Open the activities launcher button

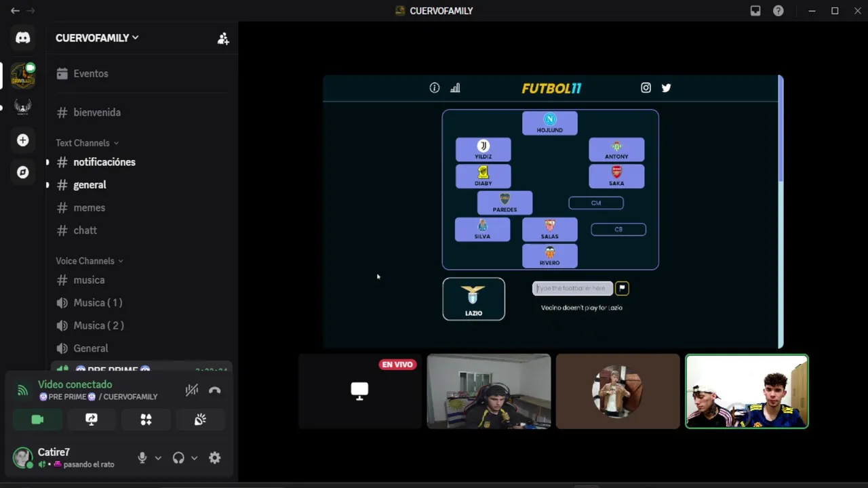click(146, 420)
